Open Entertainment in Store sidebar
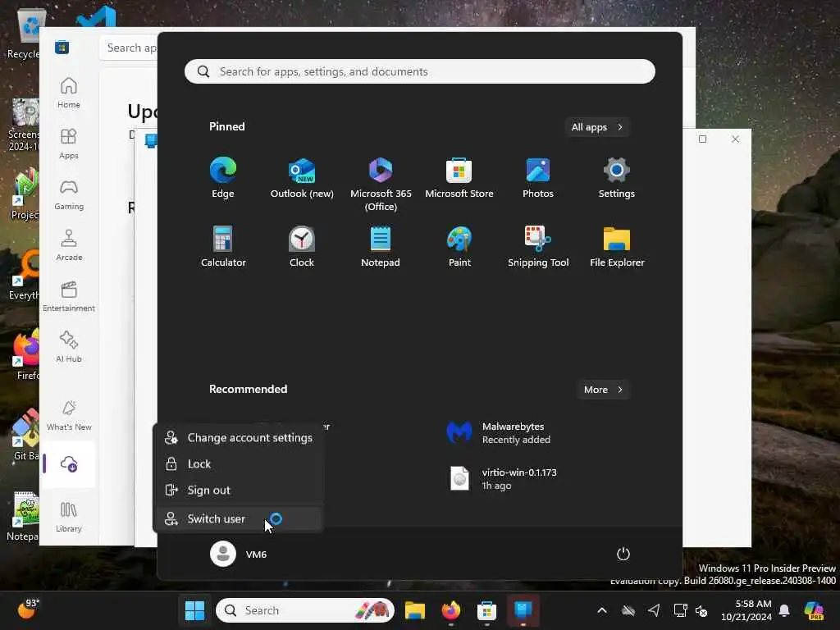This screenshot has width=840, height=630. 69,296
